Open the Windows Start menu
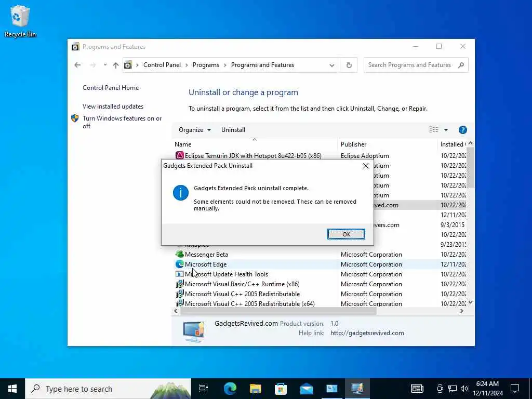 pyautogui.click(x=12, y=389)
